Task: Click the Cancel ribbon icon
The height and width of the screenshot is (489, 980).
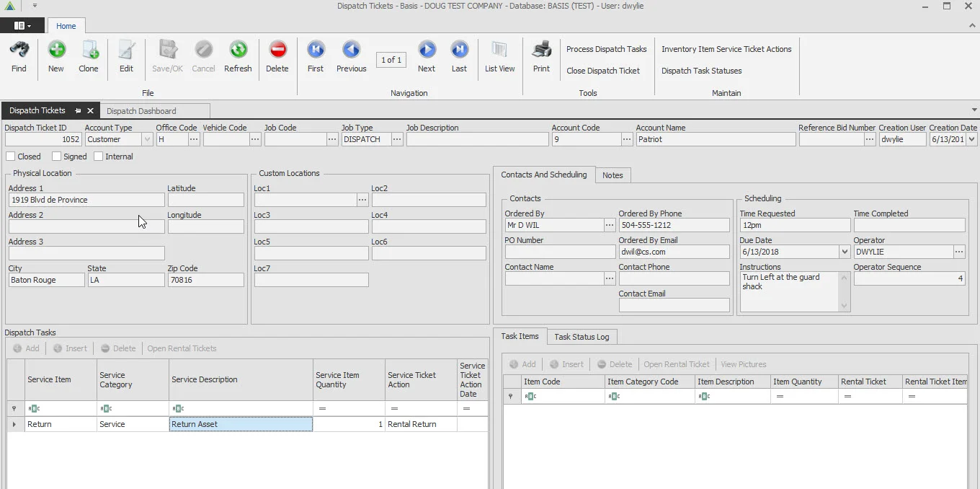Action: [x=203, y=50]
